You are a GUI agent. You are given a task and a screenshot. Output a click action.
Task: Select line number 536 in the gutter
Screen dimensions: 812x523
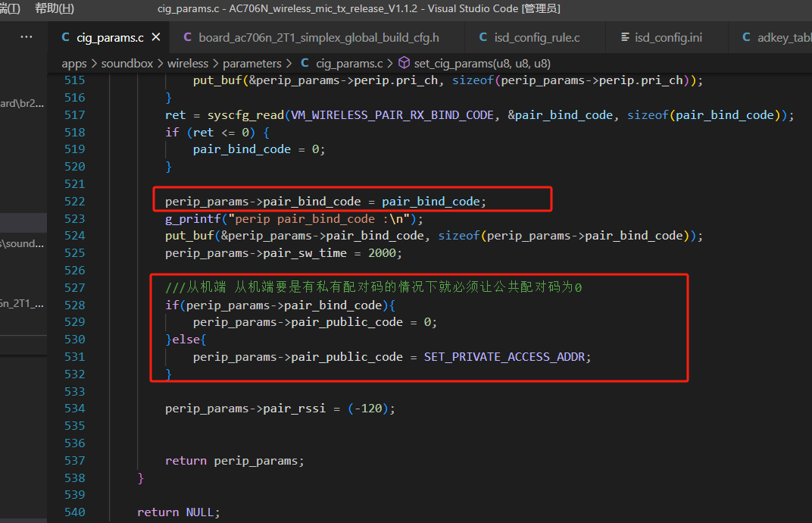tap(74, 443)
